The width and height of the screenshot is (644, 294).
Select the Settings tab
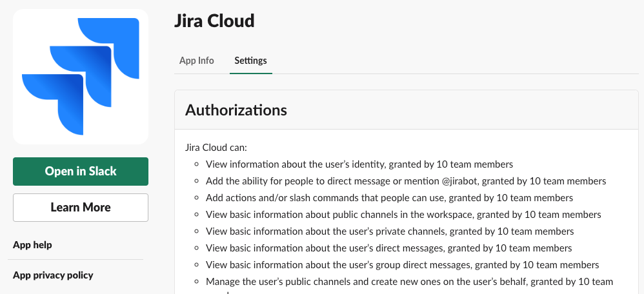250,61
